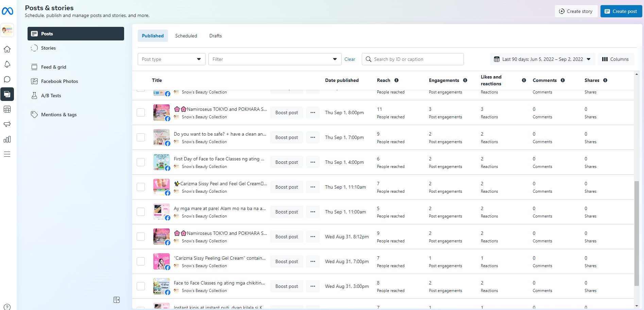Open more options for Do you want to be safe post

click(313, 137)
